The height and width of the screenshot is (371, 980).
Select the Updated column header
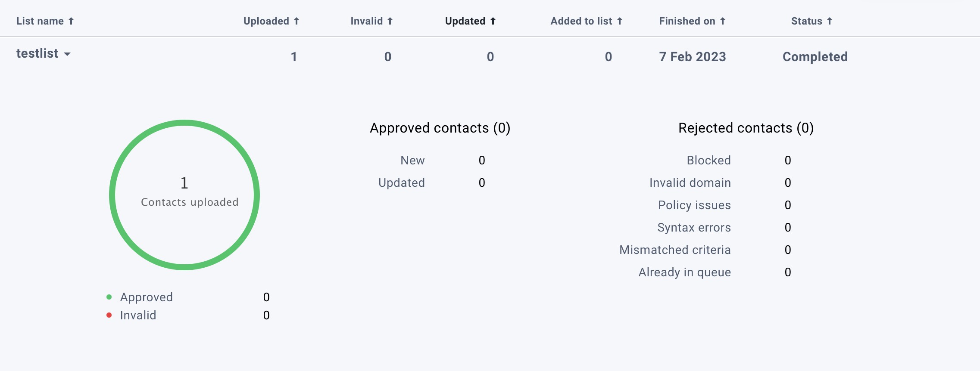[x=466, y=21]
